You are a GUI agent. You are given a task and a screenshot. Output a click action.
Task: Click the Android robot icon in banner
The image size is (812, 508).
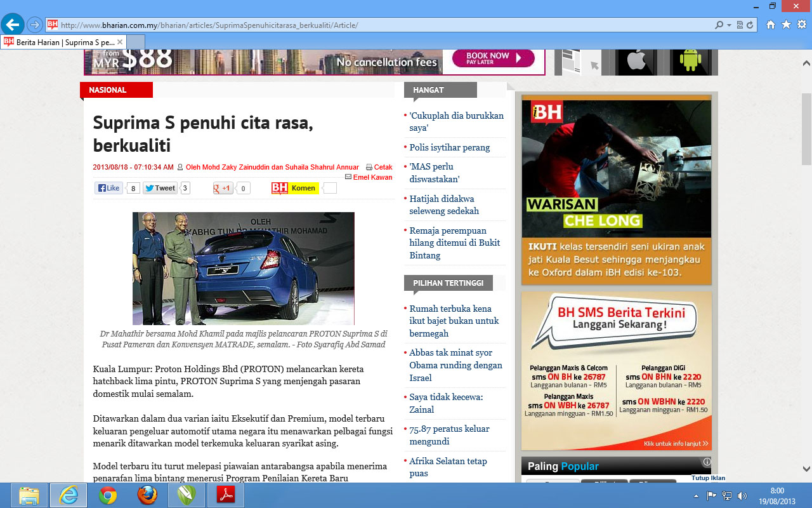point(691,62)
